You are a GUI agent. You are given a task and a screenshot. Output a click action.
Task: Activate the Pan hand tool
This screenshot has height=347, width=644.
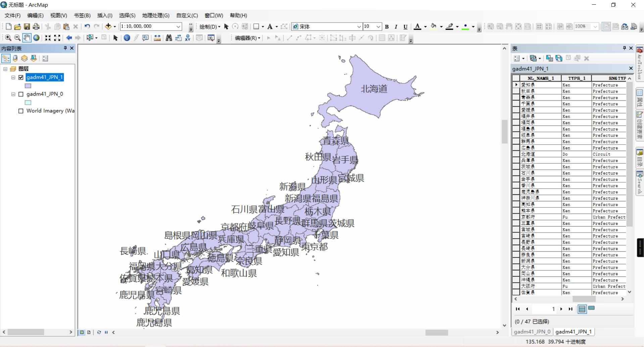click(x=27, y=38)
